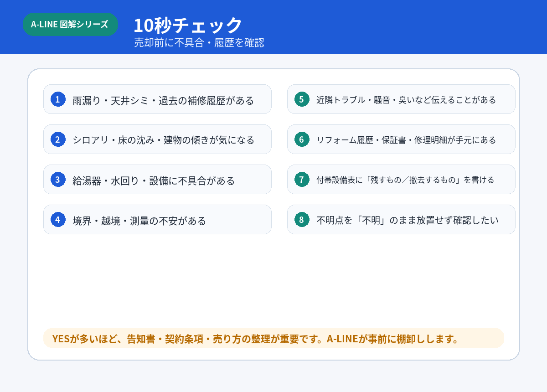This screenshot has height=392, width=547.
Task: Click the blue number 1 circle
Action: click(58, 99)
